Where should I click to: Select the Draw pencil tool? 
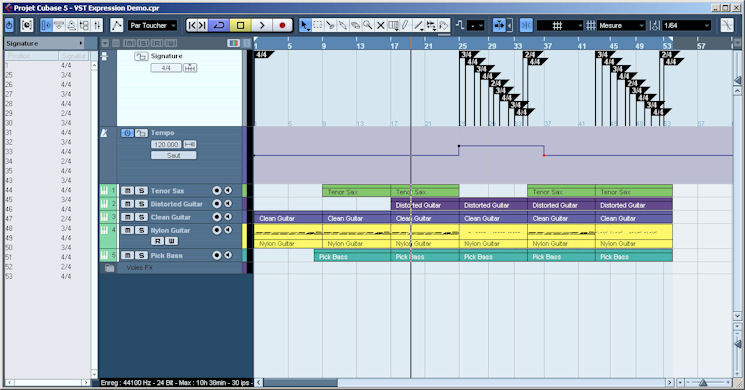[405, 25]
